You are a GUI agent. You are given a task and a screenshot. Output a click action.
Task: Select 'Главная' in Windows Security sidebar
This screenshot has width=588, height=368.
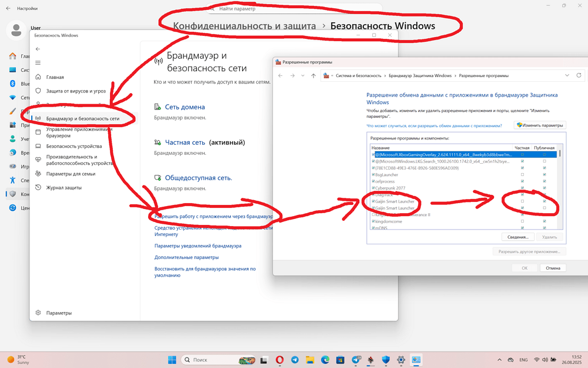(x=55, y=77)
